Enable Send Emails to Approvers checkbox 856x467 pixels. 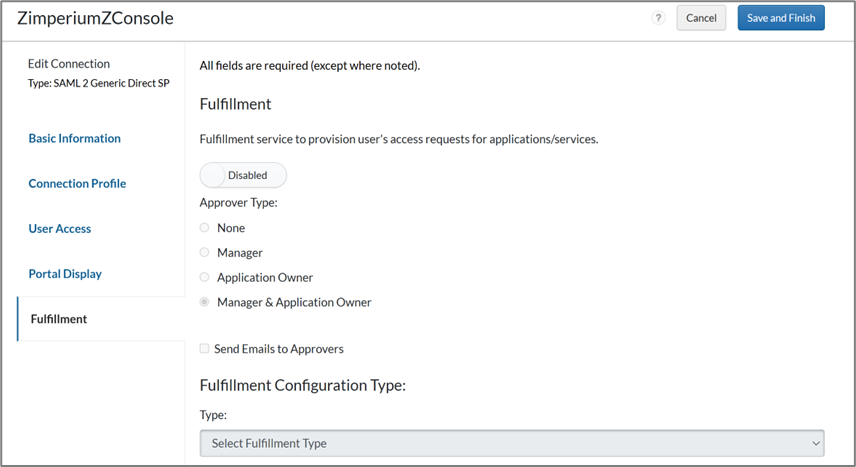click(x=205, y=349)
